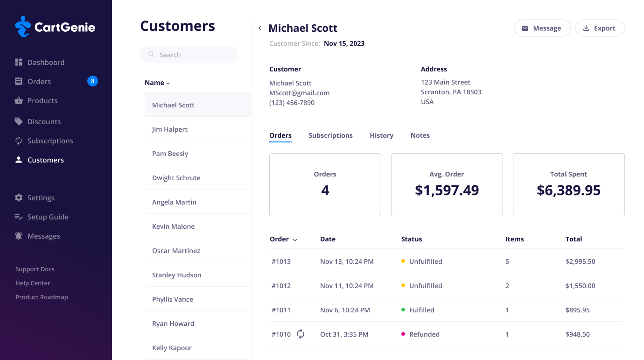Click the back arrow beside Michael Scott
Viewport: 644px width, 360px height.
[x=260, y=28]
